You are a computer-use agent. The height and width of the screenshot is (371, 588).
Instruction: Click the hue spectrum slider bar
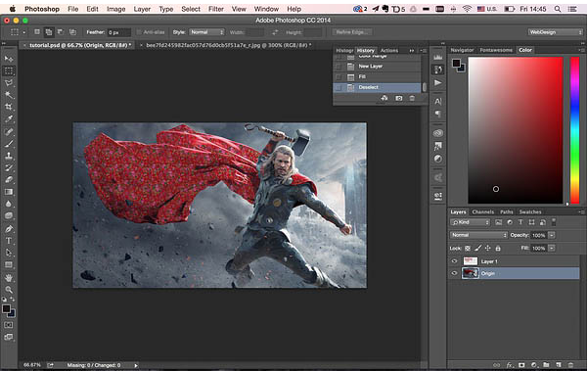pyautogui.click(x=575, y=130)
